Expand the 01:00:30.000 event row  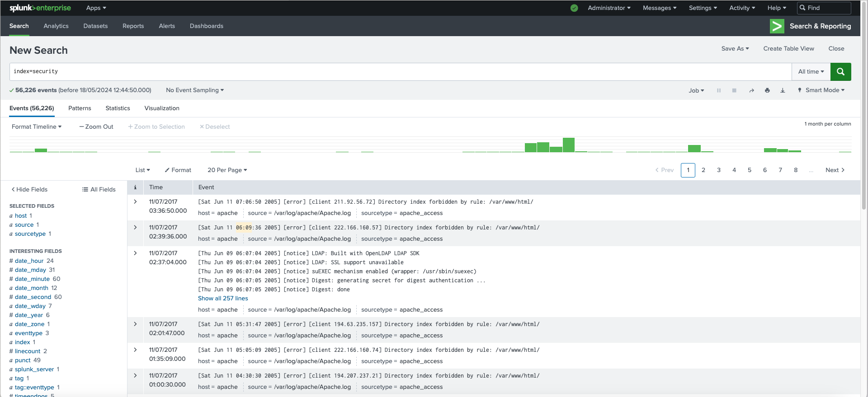[135, 375]
